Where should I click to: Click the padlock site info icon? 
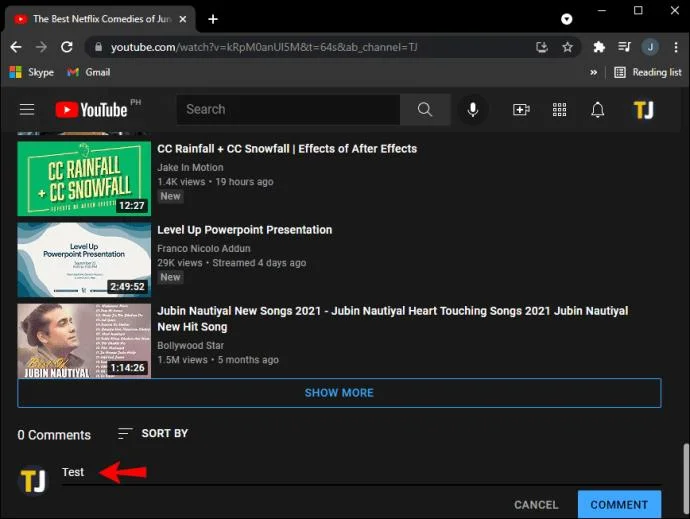point(99,47)
